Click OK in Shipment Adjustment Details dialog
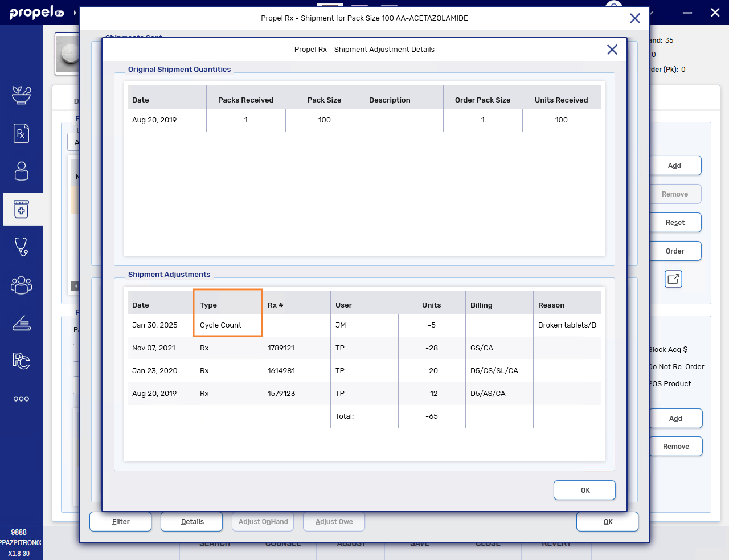Image resolution: width=729 pixels, height=560 pixels. point(585,490)
